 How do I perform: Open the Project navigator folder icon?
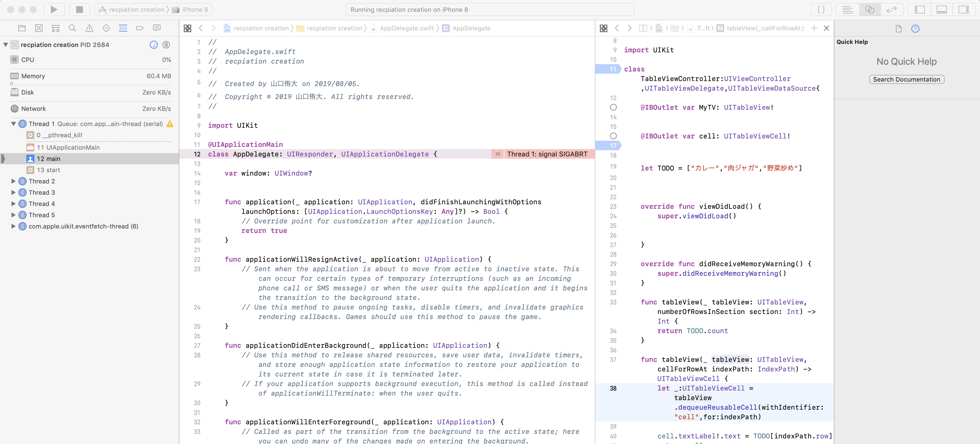click(x=22, y=28)
